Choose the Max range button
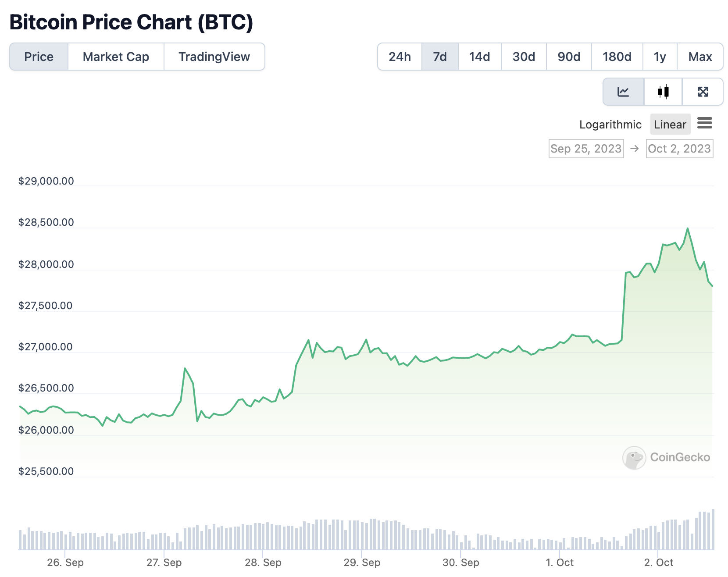This screenshot has height=577, width=728. coord(700,57)
